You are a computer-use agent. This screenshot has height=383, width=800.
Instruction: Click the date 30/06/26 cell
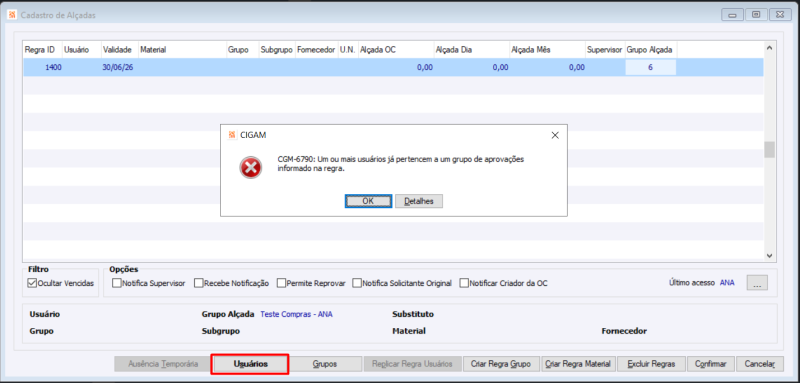(119, 67)
